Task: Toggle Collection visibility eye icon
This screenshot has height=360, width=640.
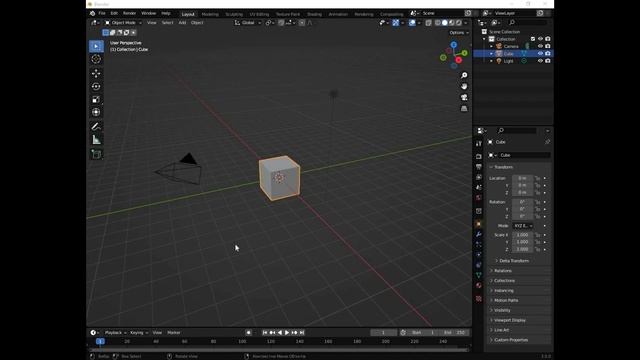Action: 540,39
